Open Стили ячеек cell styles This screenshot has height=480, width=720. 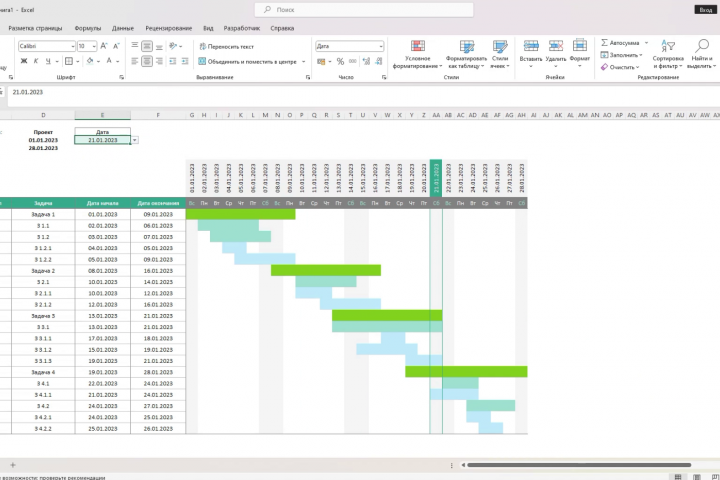[x=500, y=54]
